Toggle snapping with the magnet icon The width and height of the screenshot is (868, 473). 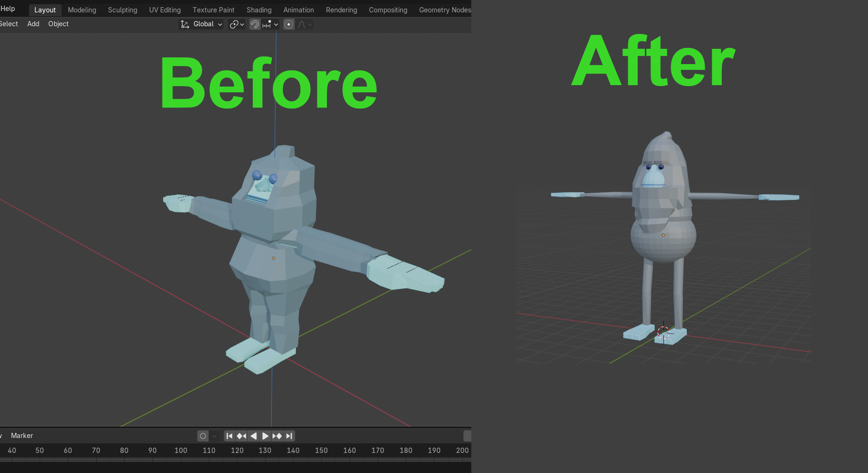tap(255, 24)
